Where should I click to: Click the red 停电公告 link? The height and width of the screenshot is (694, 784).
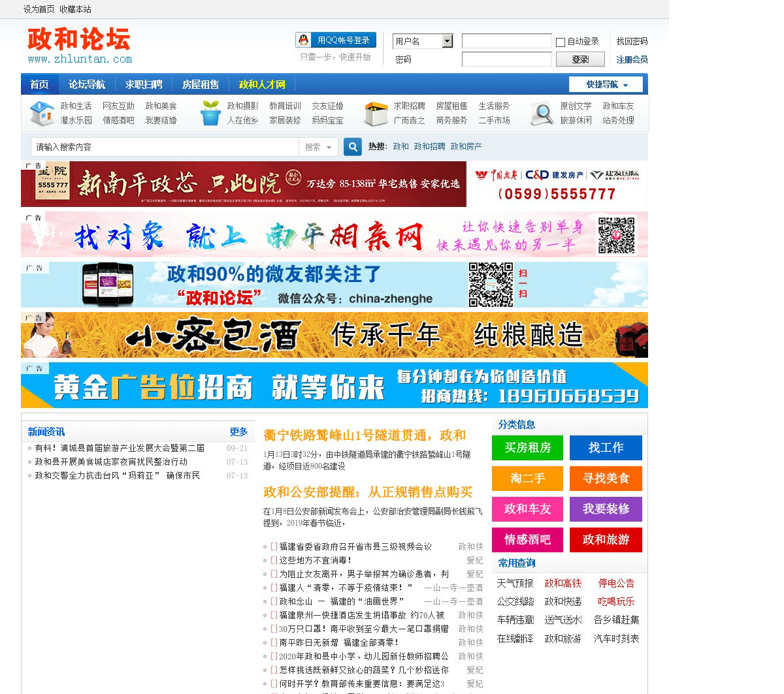(x=616, y=583)
